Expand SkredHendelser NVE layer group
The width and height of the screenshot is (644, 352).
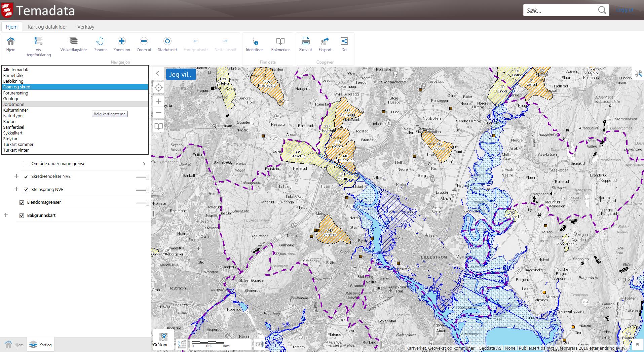pos(16,176)
